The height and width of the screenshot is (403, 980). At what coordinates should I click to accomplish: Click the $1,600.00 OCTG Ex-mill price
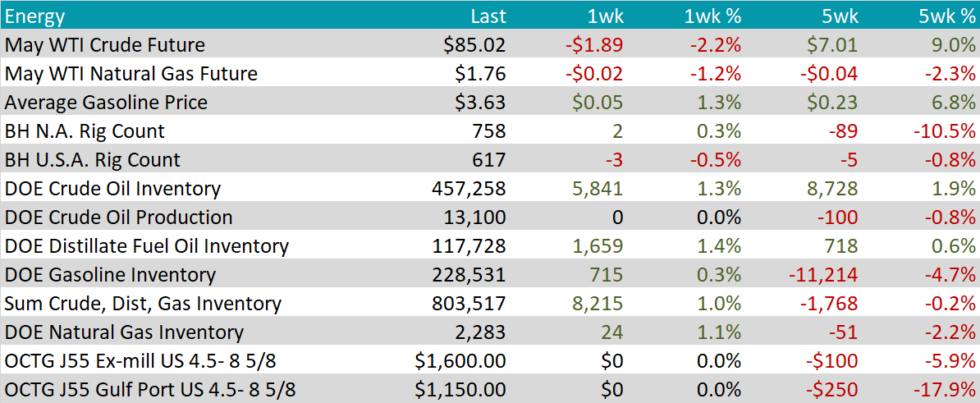point(460,361)
